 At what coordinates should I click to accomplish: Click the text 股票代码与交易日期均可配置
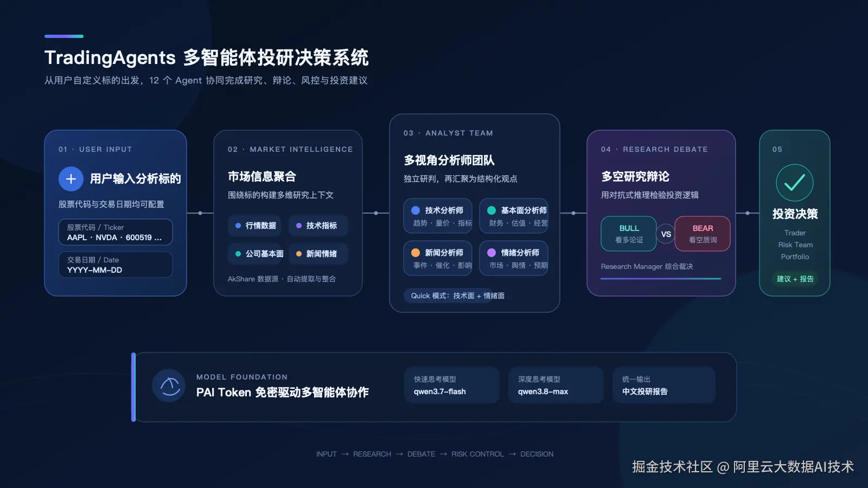(x=111, y=204)
